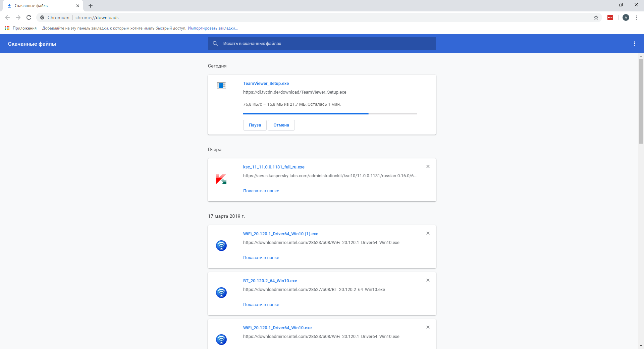The height and width of the screenshot is (349, 644).
Task: Open the user profile avatar
Action: pos(626,17)
